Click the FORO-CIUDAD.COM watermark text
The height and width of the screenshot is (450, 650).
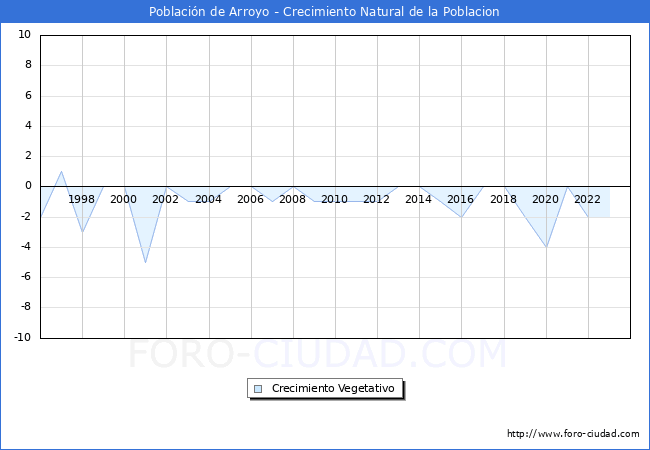(317, 355)
